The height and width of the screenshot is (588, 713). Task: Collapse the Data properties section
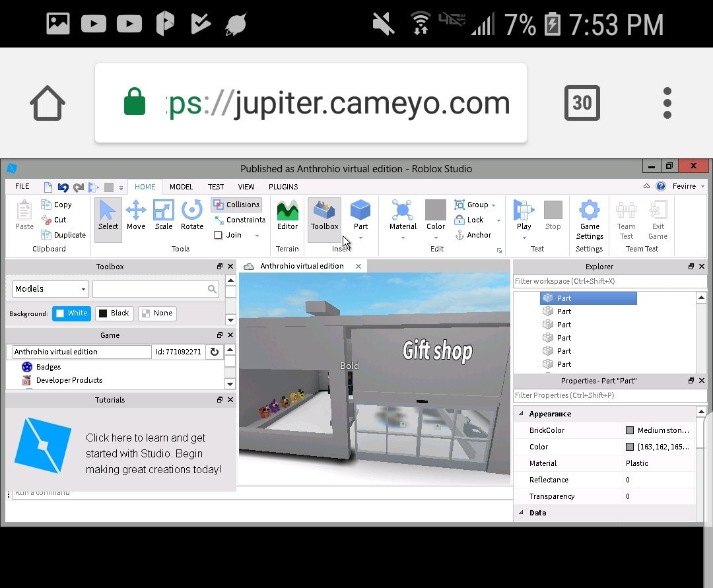[521, 513]
